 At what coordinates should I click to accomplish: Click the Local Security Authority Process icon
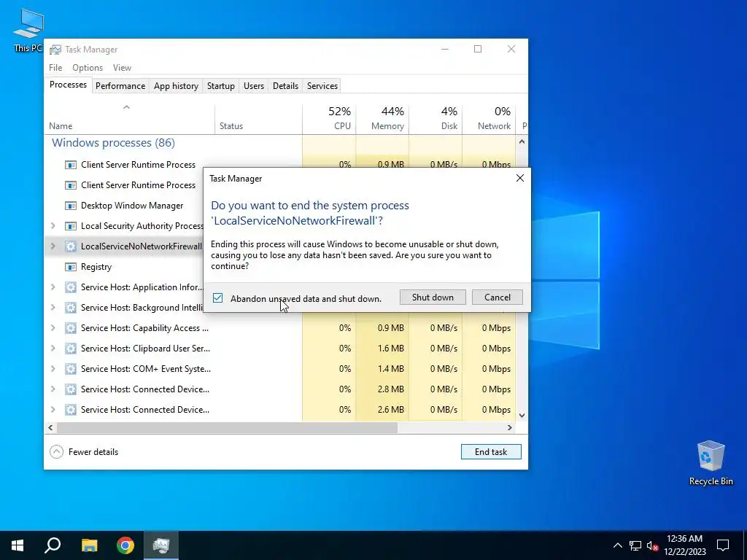tap(71, 226)
